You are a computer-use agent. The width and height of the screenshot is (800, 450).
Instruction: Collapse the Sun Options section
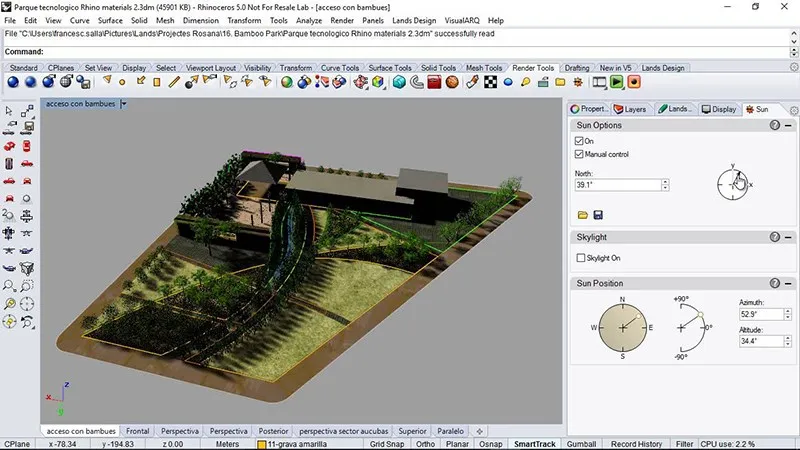click(789, 125)
